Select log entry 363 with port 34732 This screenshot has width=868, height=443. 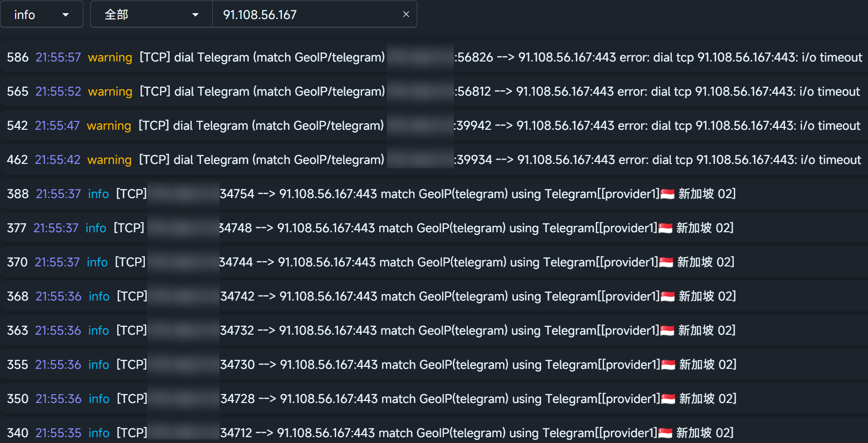[x=434, y=330]
